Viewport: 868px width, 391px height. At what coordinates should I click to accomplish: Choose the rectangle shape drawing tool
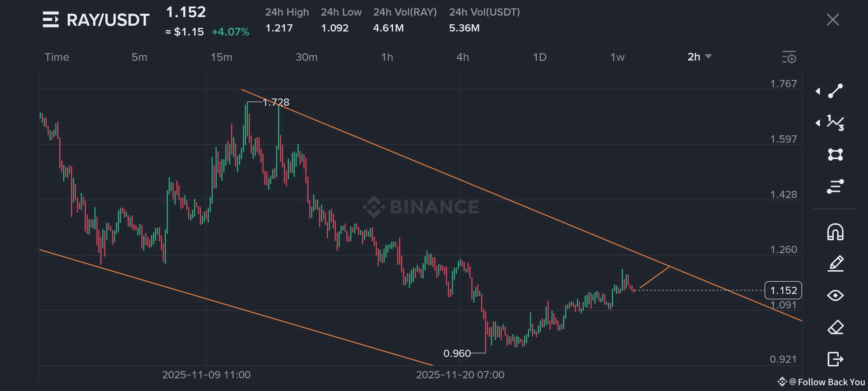coord(835,155)
